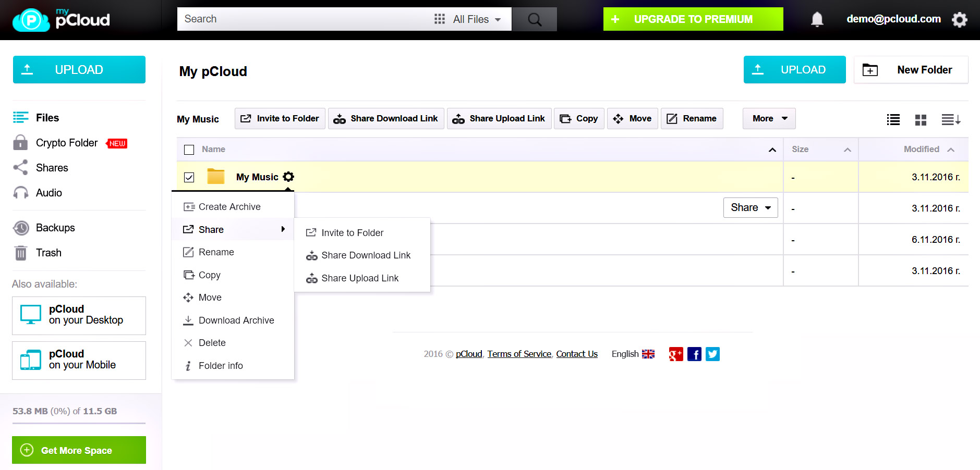The width and height of the screenshot is (980, 470).
Task: Click Move toolbar button
Action: (x=632, y=118)
